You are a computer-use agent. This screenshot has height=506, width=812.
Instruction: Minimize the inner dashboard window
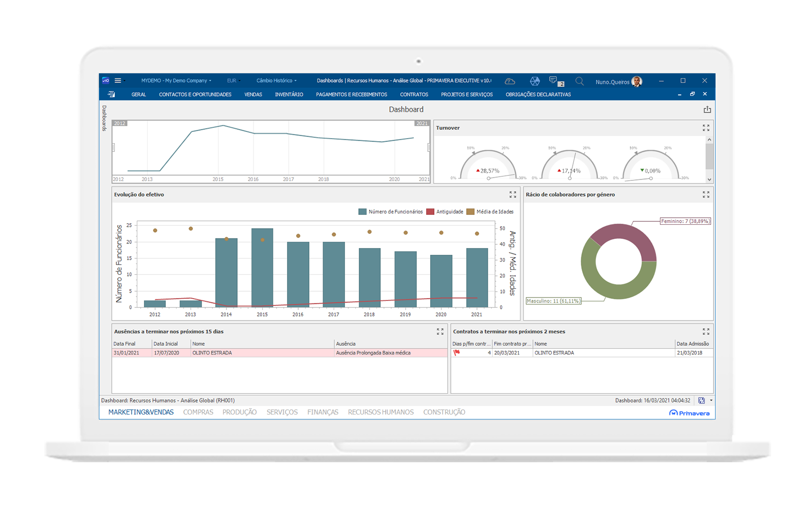click(x=680, y=94)
